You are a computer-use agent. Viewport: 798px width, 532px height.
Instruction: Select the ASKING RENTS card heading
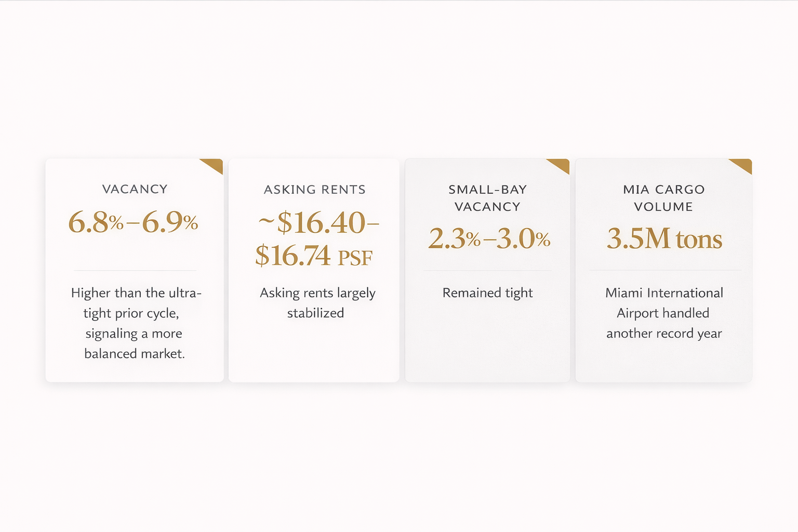314,190
